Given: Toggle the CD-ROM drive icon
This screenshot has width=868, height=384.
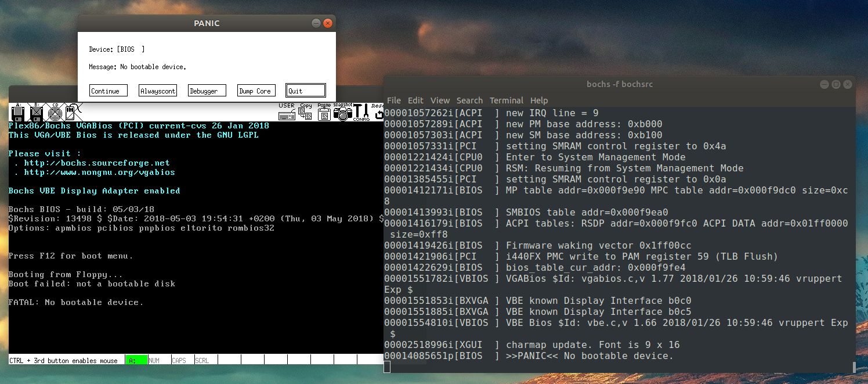Looking at the screenshot, I should pos(55,112).
